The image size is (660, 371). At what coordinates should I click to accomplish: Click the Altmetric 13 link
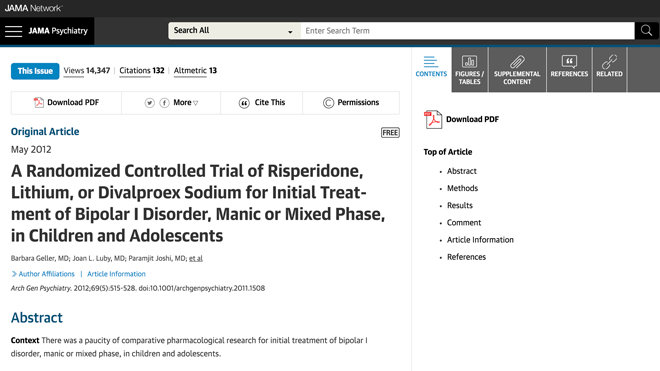(195, 70)
